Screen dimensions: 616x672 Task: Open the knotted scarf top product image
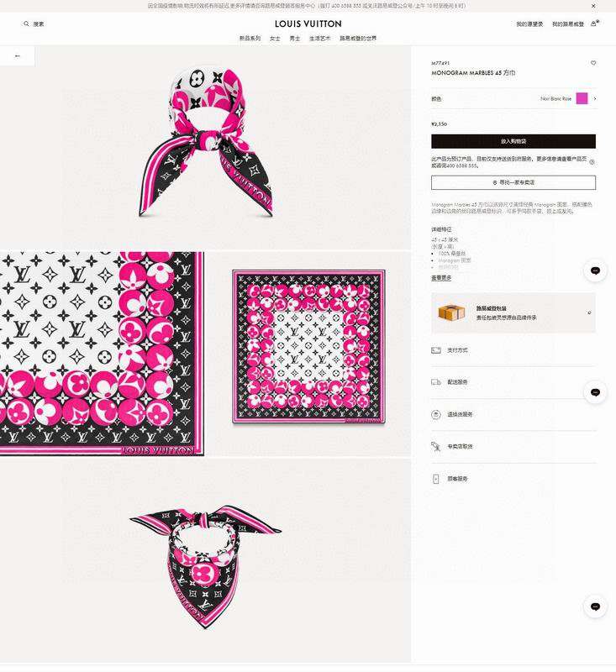pyautogui.click(x=205, y=147)
